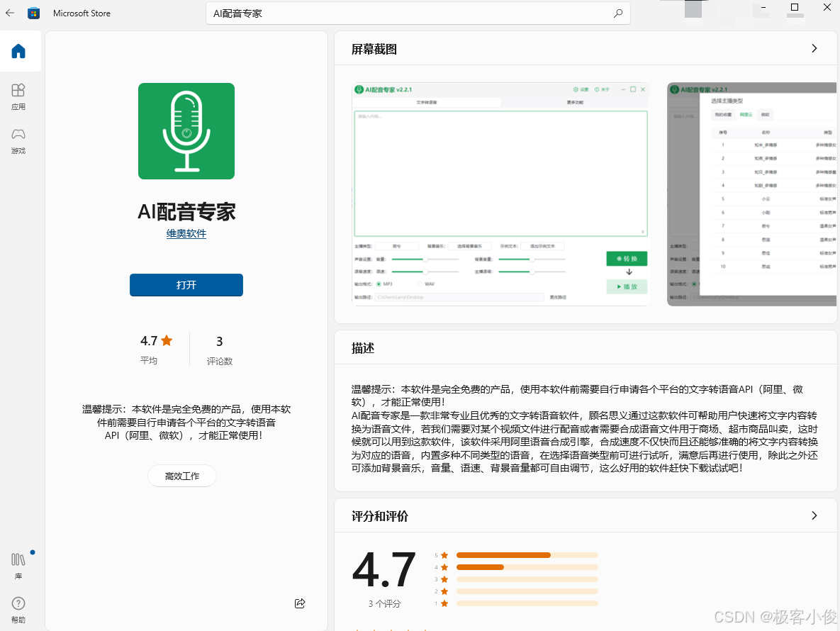Click the large 4.7 rating number
Image resolution: width=840 pixels, height=631 pixels.
(x=384, y=571)
